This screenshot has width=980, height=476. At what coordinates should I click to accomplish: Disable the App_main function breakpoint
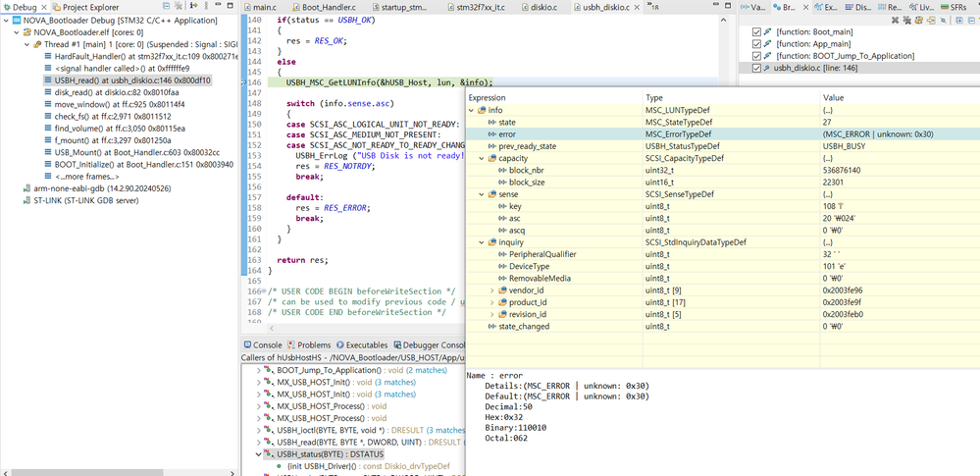(755, 44)
